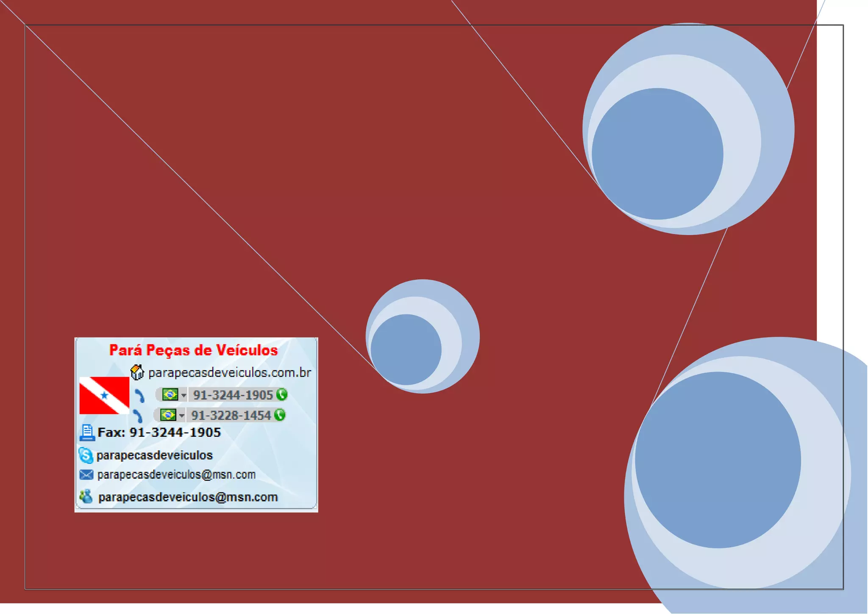Click the small center blue circle graphic
This screenshot has width=868, height=614.
(x=422, y=336)
